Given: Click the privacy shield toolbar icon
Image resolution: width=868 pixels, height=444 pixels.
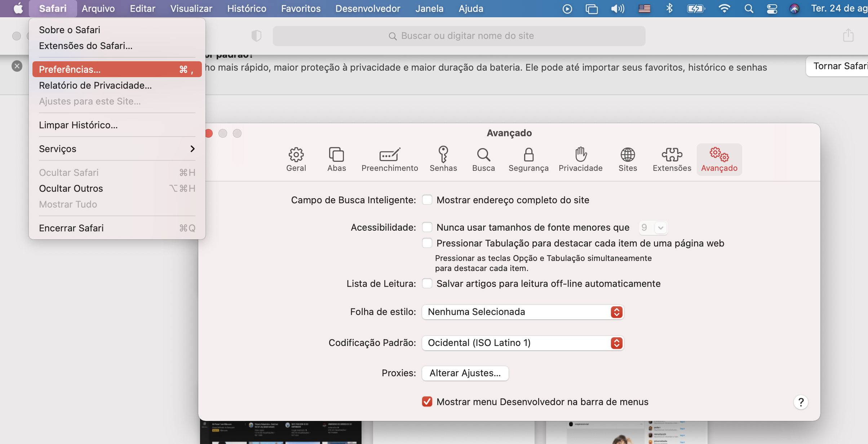Looking at the screenshot, I should [x=256, y=36].
